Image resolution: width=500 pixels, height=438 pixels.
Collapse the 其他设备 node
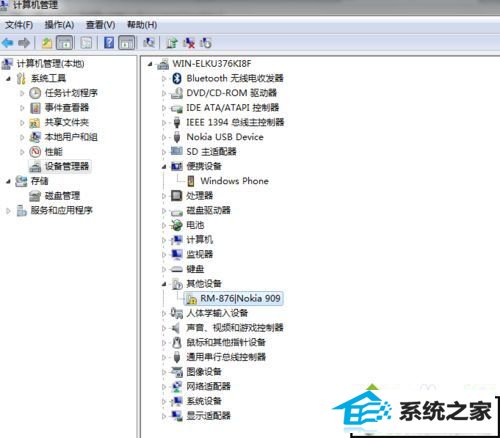click(164, 284)
